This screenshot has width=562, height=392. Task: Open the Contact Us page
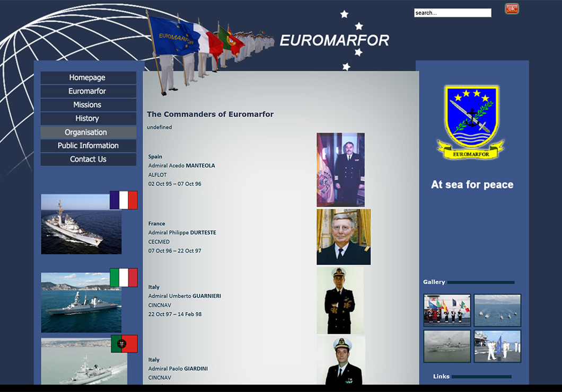88,159
